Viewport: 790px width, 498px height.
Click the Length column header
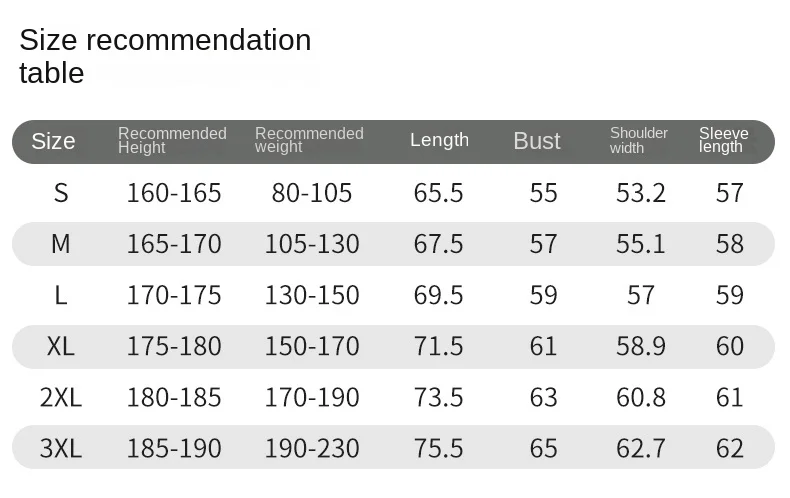[439, 140]
